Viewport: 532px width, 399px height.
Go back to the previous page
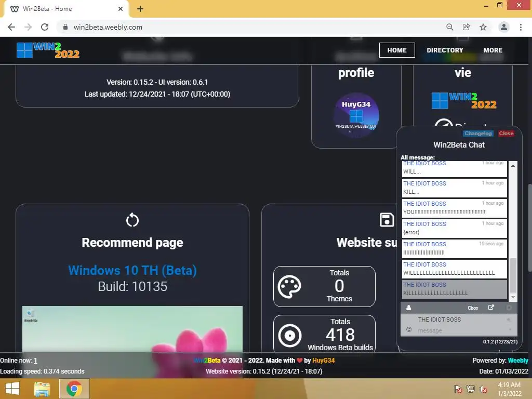click(x=11, y=27)
